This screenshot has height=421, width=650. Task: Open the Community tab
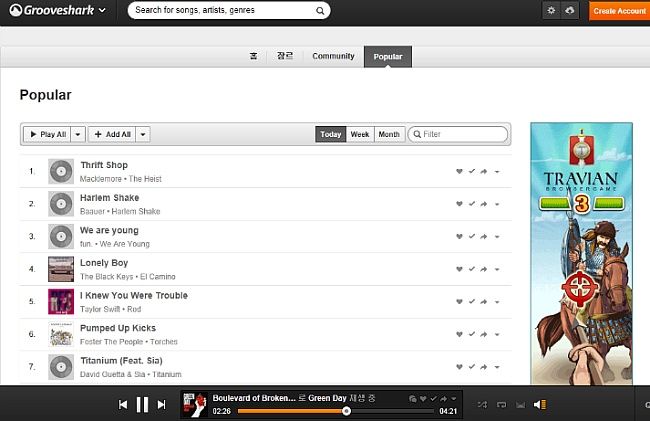333,56
